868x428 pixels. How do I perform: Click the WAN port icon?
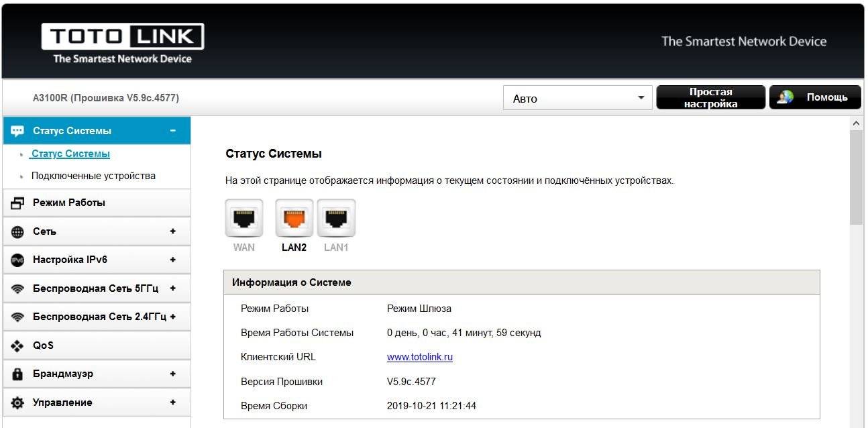tap(243, 218)
